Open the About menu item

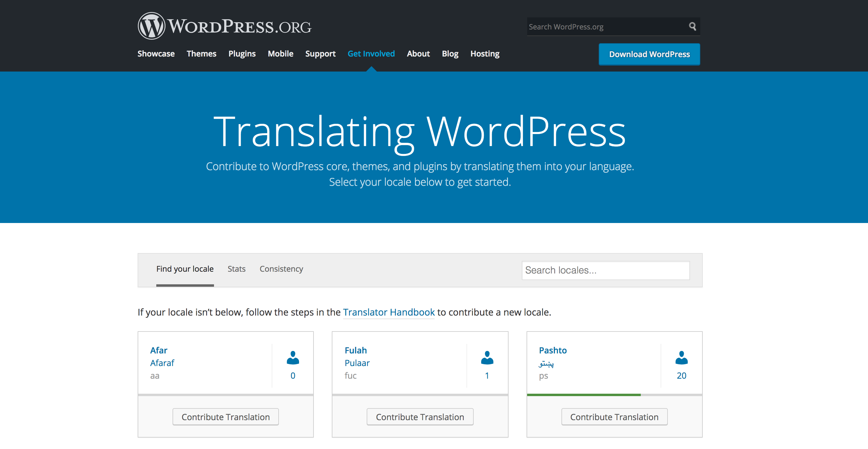pos(418,53)
